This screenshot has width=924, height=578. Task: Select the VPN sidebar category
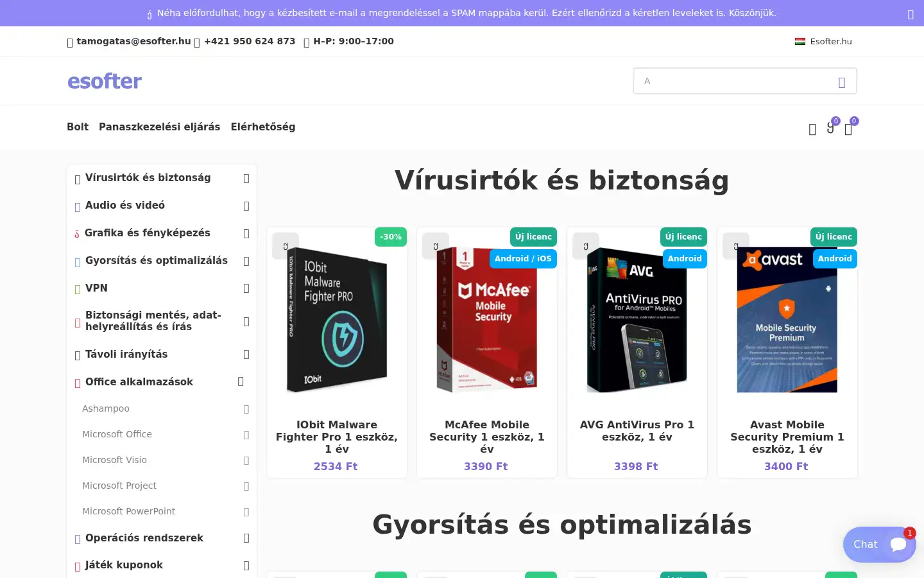[x=96, y=288]
